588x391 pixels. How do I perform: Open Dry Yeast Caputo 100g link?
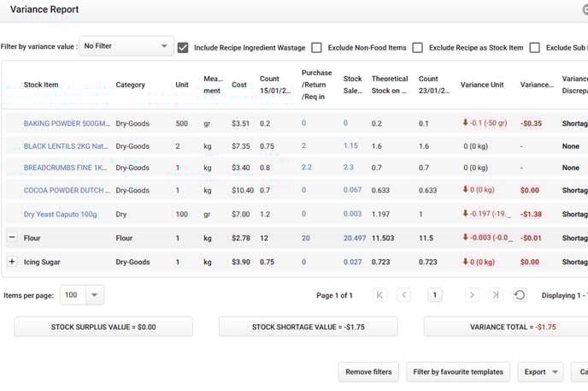(x=60, y=214)
